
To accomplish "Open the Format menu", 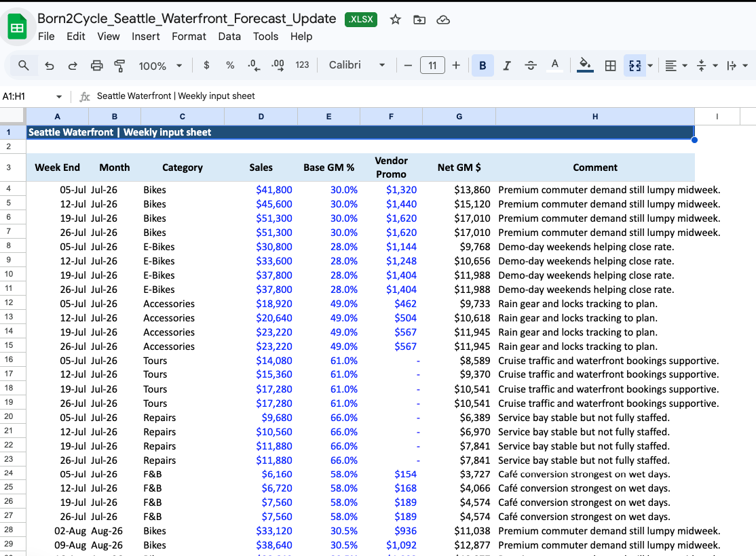I will coord(189,37).
